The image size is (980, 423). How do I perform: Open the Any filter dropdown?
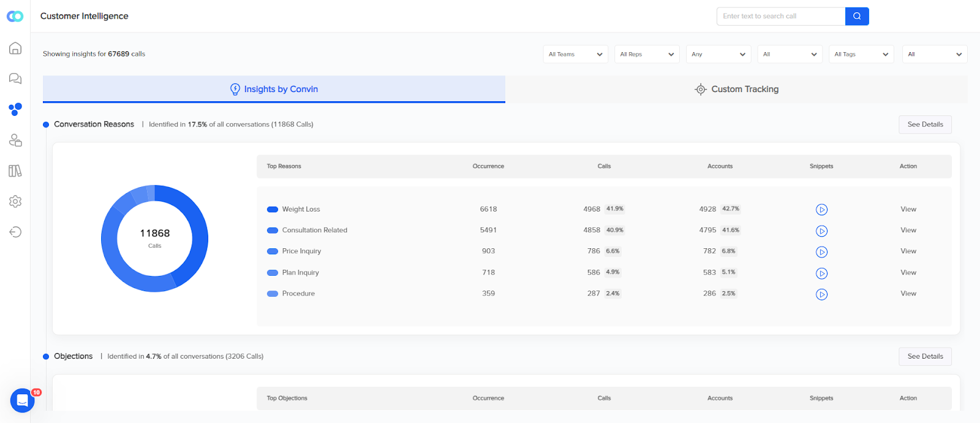click(718, 54)
